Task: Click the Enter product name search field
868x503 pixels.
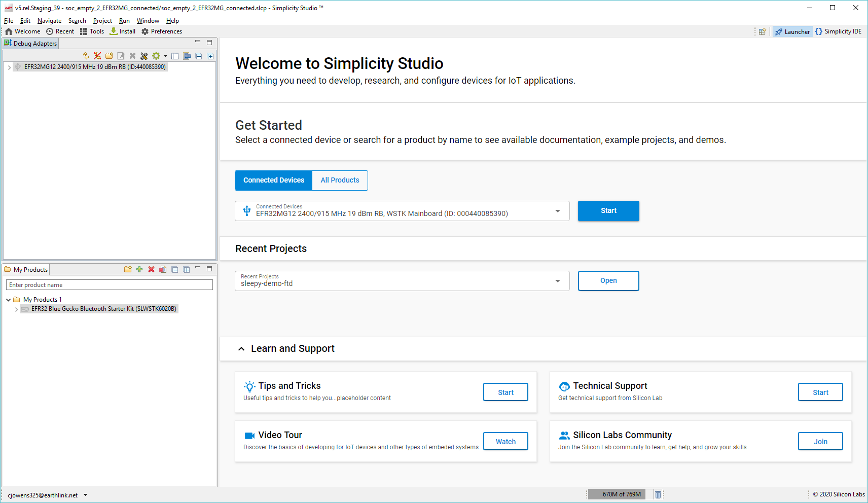Action: [x=109, y=284]
